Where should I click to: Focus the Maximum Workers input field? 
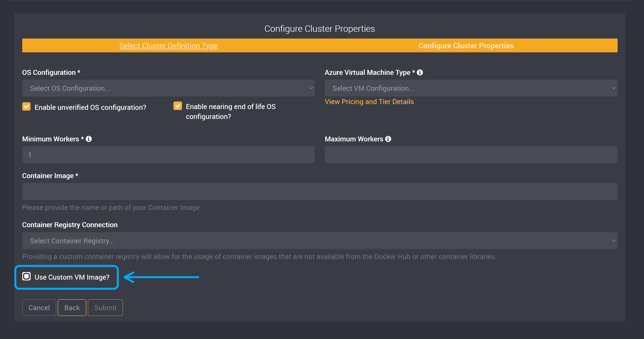(x=471, y=155)
